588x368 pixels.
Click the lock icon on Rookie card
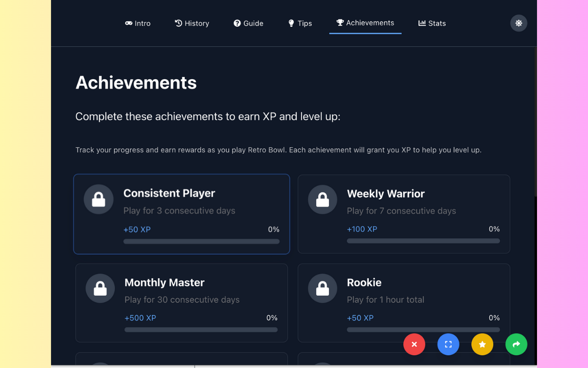click(x=322, y=288)
